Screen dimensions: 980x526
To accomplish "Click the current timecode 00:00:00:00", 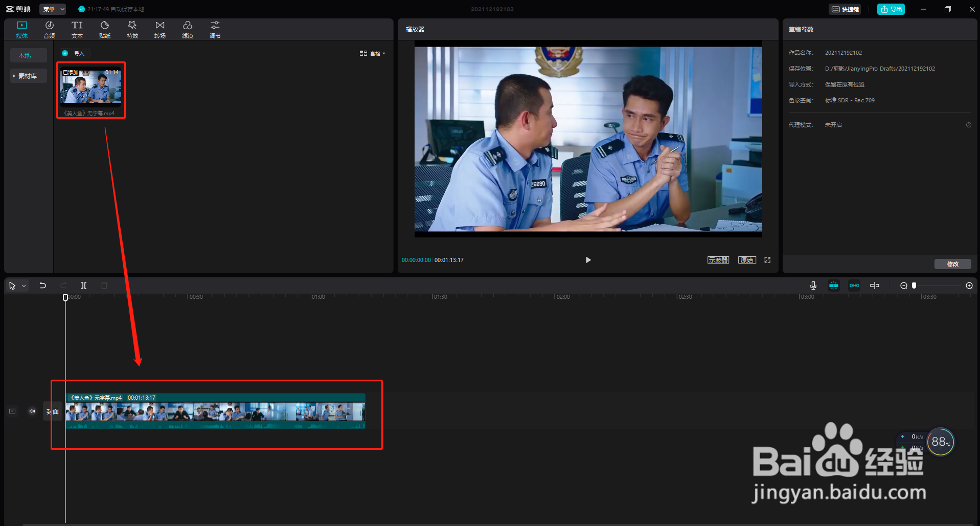I will point(416,260).
